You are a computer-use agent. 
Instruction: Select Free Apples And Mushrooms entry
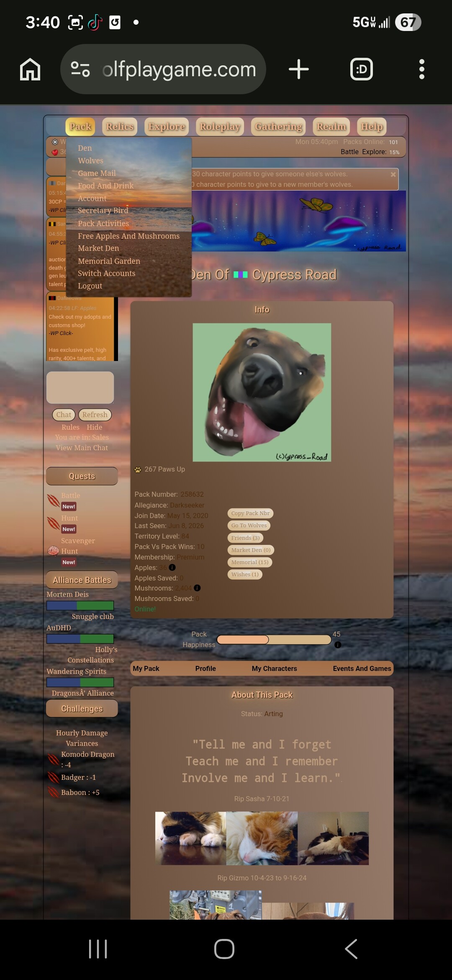tap(128, 236)
